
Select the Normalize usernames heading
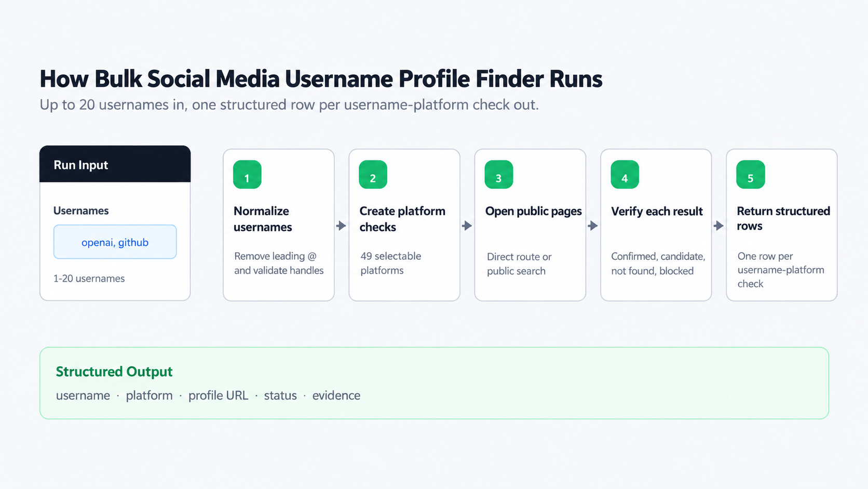(263, 219)
